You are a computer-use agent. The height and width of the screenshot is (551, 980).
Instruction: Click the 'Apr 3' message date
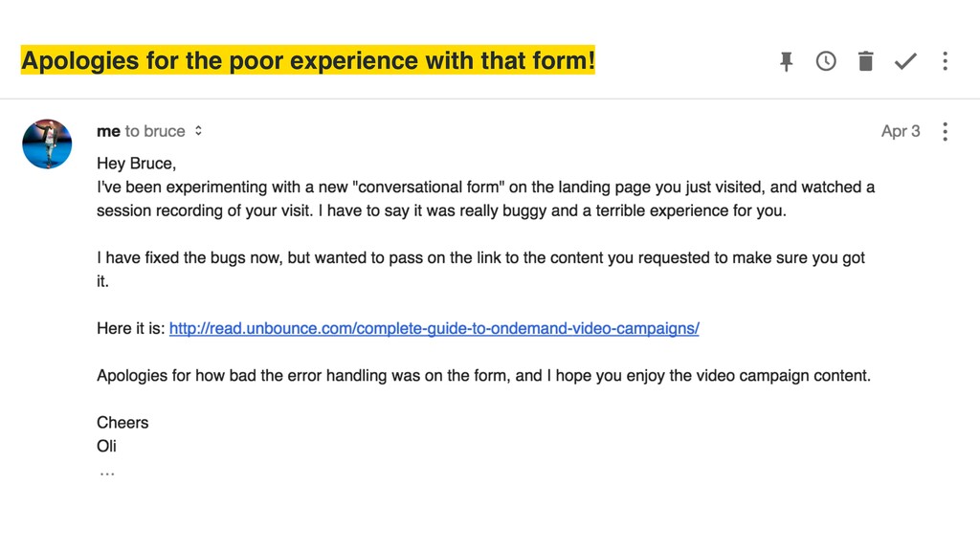click(901, 131)
